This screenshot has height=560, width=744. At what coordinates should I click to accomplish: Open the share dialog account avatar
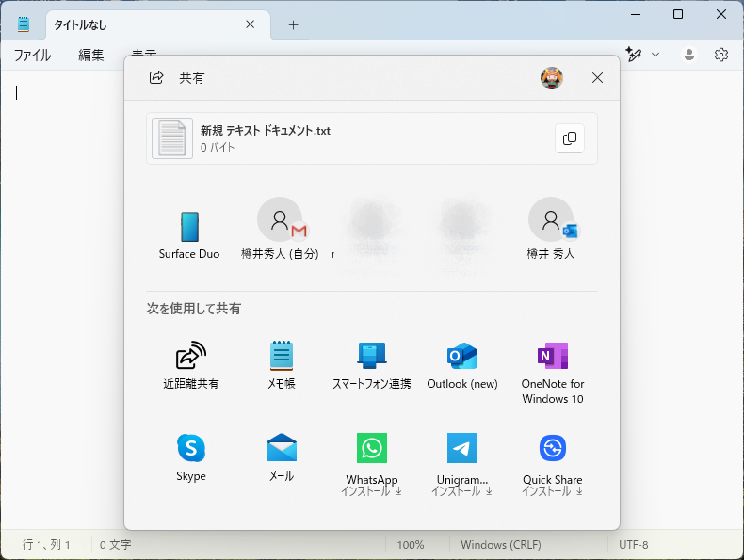551,78
